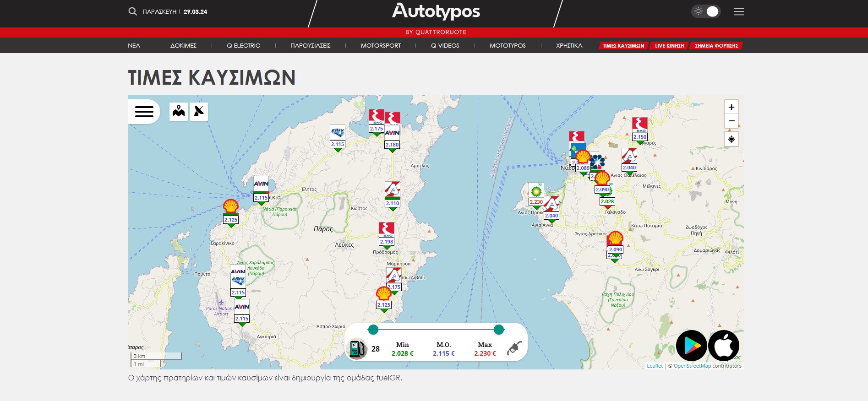868x401 pixels.
Task: Open the ΔΟΚΙΜΕΣ menu item
Action: click(183, 45)
